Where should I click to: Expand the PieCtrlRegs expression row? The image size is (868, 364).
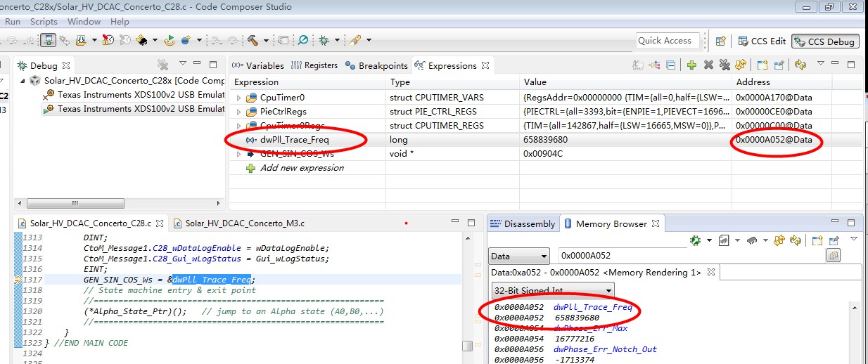[238, 112]
